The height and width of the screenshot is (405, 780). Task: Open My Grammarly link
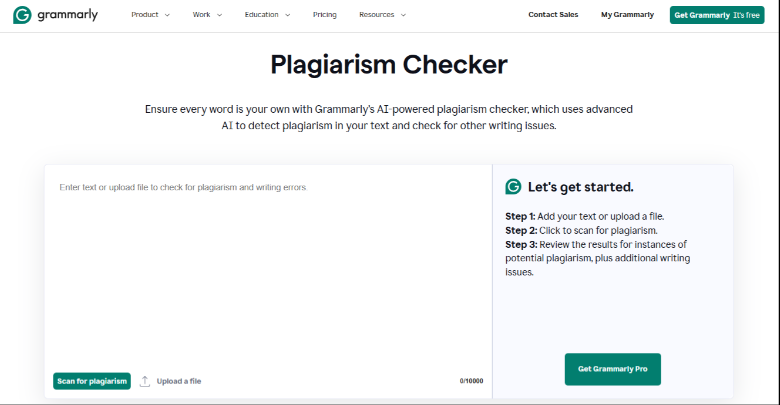(x=627, y=15)
